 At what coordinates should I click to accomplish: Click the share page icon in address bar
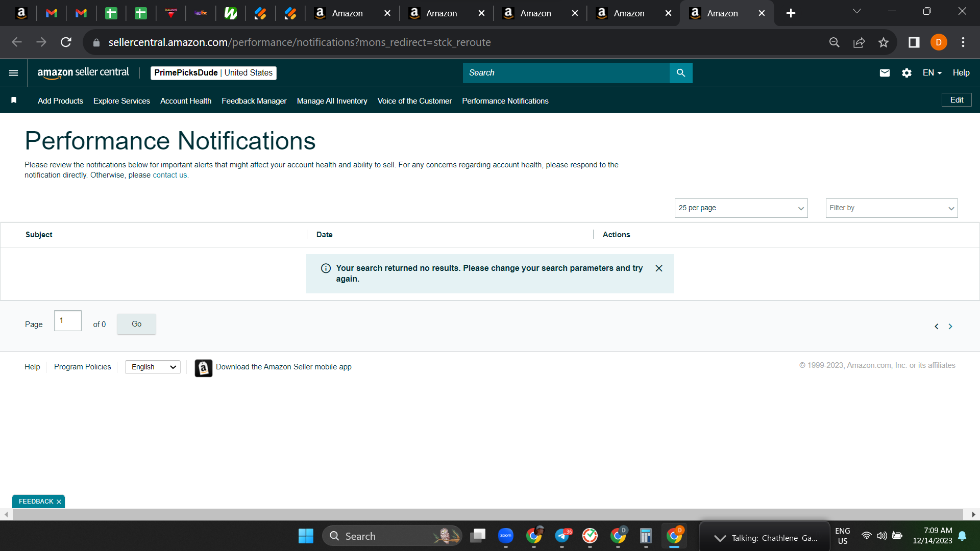point(859,42)
